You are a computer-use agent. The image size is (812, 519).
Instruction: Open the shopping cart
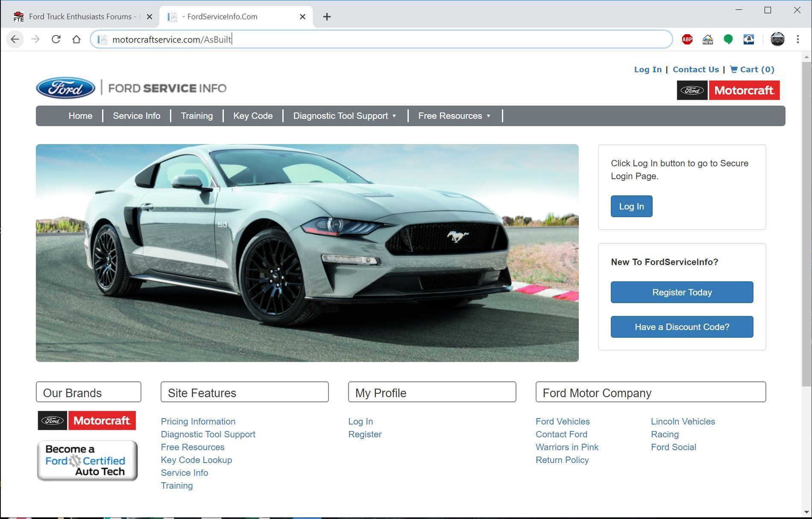point(752,69)
